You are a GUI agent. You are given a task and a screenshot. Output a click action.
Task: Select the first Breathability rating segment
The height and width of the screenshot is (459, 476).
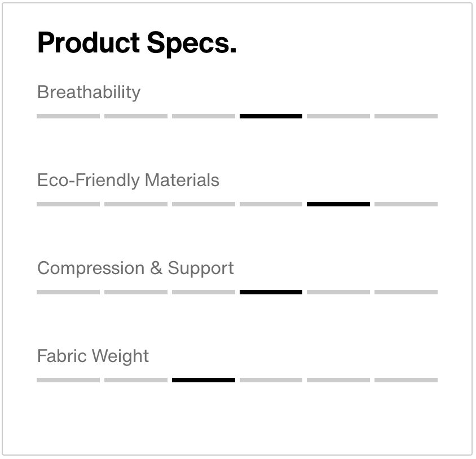pos(68,116)
